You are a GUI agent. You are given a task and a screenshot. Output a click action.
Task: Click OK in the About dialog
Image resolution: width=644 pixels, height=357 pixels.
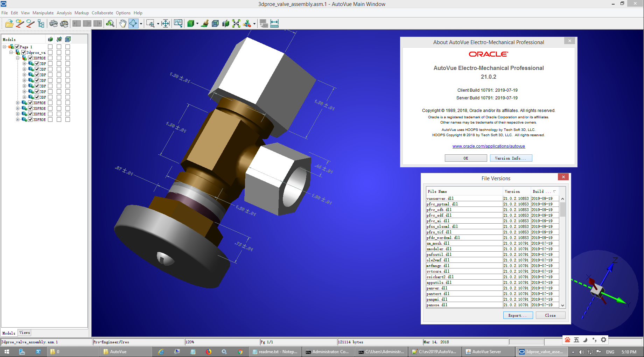click(x=466, y=158)
